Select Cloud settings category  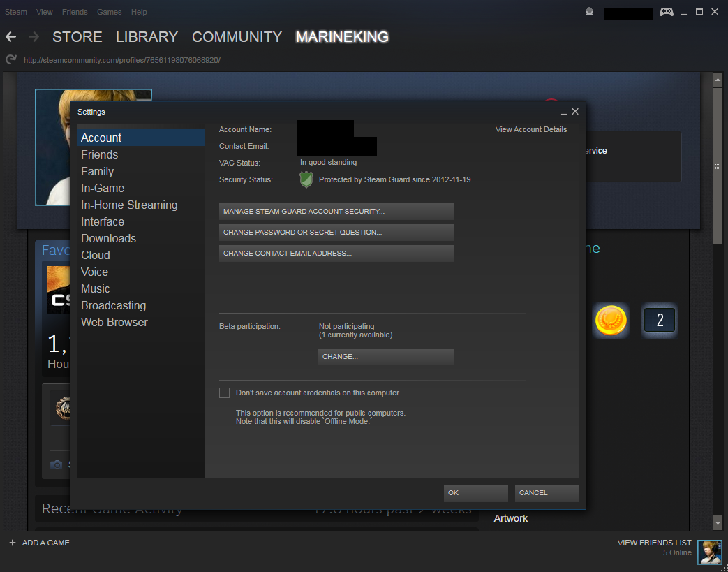click(x=141, y=255)
